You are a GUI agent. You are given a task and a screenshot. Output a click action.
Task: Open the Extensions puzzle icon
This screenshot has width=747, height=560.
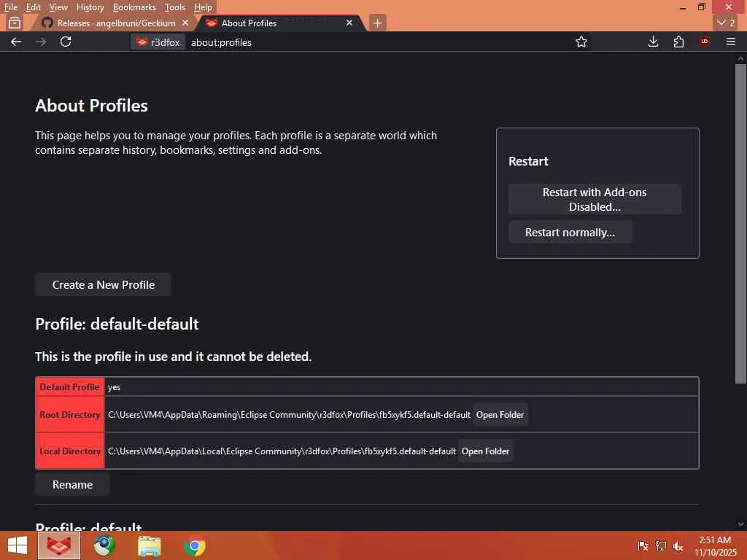(x=678, y=42)
